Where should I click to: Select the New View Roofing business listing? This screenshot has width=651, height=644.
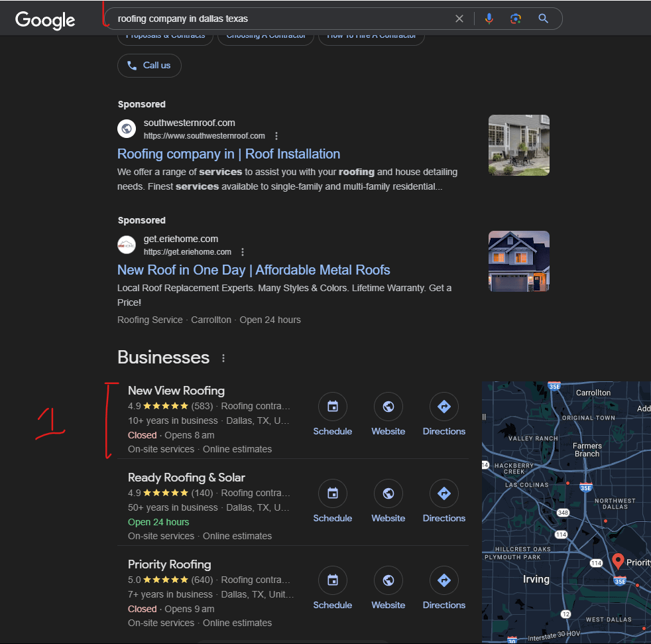176,391
